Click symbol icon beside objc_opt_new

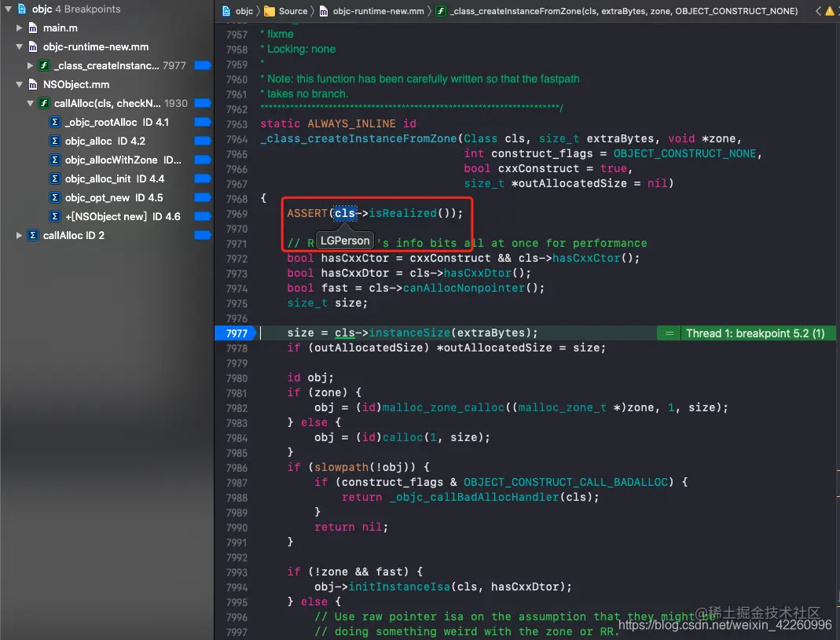point(55,197)
